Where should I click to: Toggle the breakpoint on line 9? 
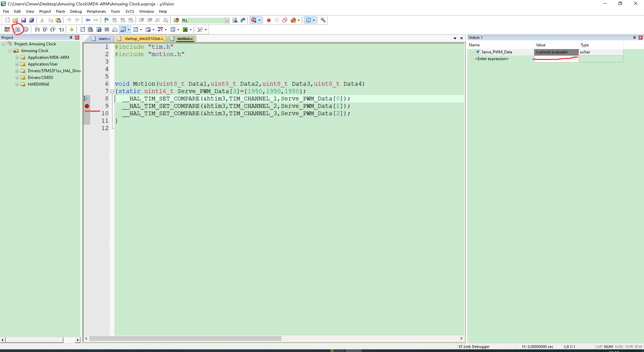click(87, 106)
